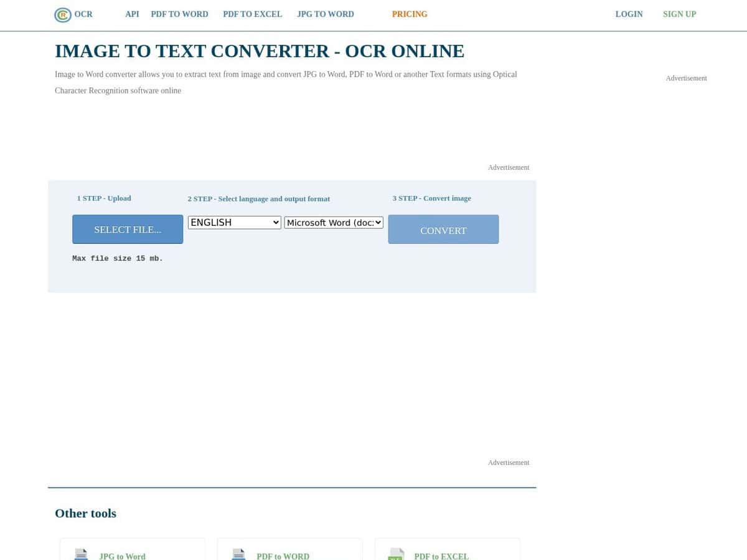Open the PDF to WORD tool icon
This screenshot has height=560, width=747.
tap(238, 554)
